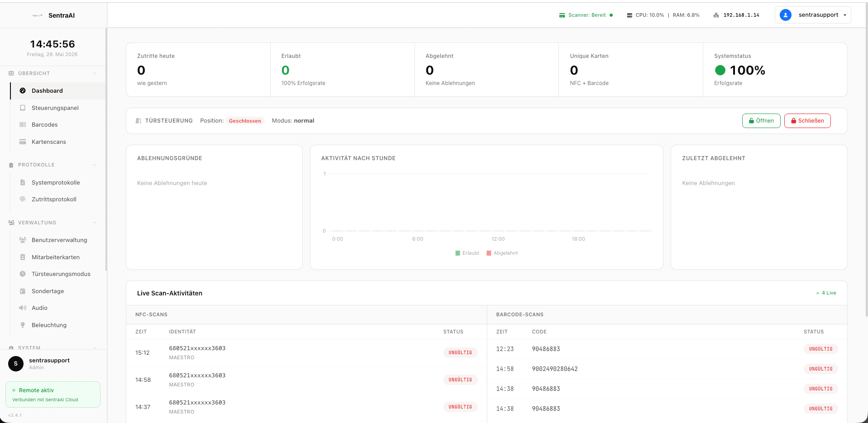Click the Steuerungspanel icon
The image size is (868, 423).
tap(23, 108)
